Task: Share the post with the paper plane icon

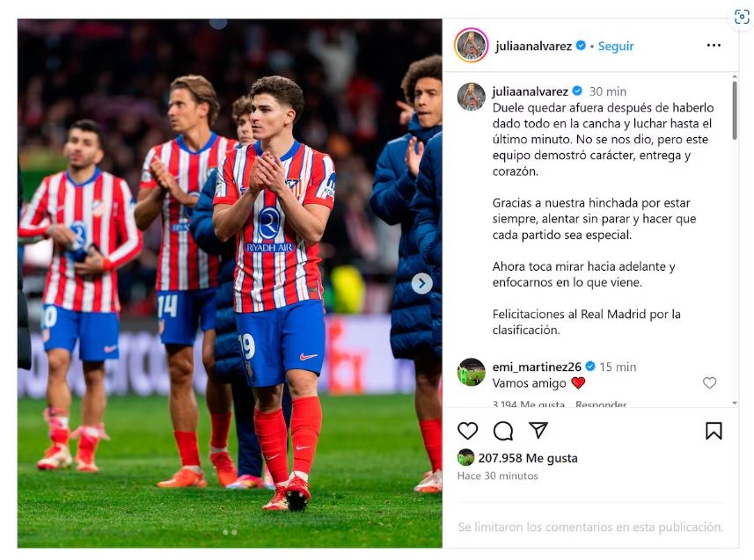Action: click(538, 430)
